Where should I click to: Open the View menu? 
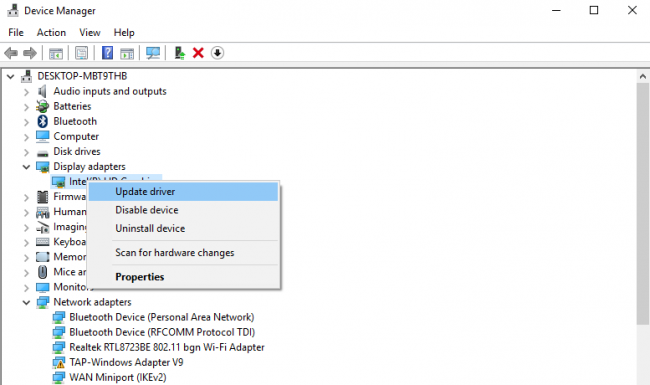pos(90,32)
